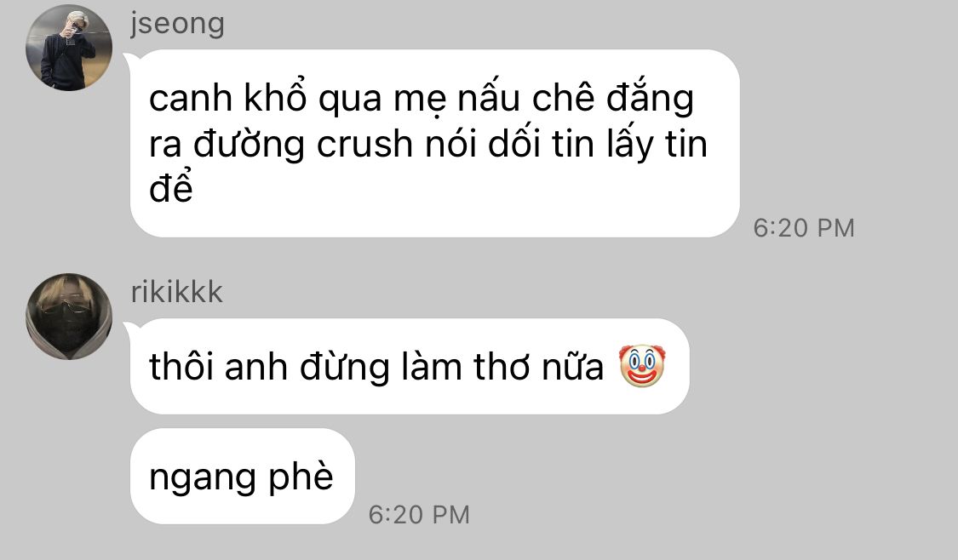
Task: Click the word để on the last line of jseong's message
Action: pos(171,186)
